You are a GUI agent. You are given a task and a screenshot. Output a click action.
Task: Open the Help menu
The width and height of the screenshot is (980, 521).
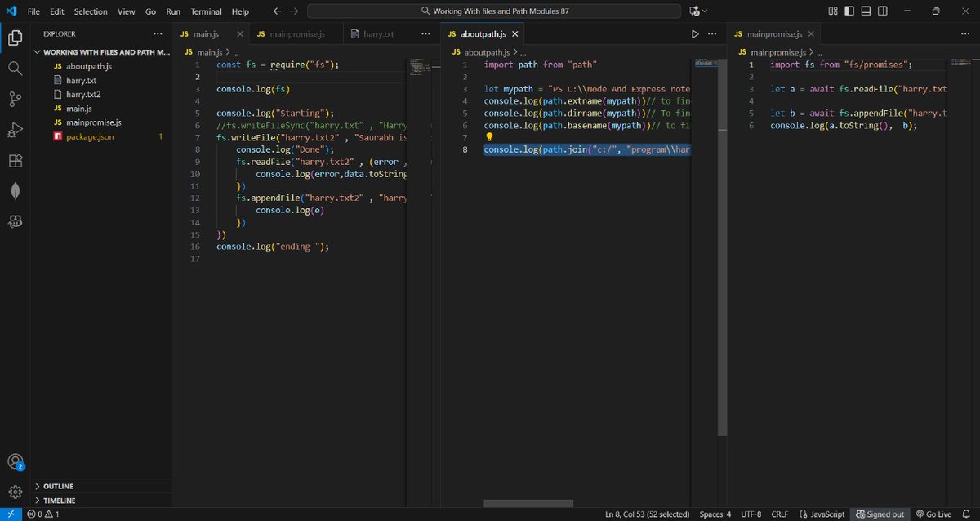pos(240,11)
